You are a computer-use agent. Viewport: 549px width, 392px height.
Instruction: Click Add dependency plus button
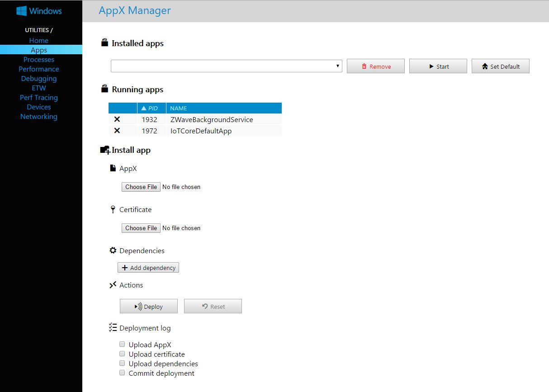[x=148, y=268]
